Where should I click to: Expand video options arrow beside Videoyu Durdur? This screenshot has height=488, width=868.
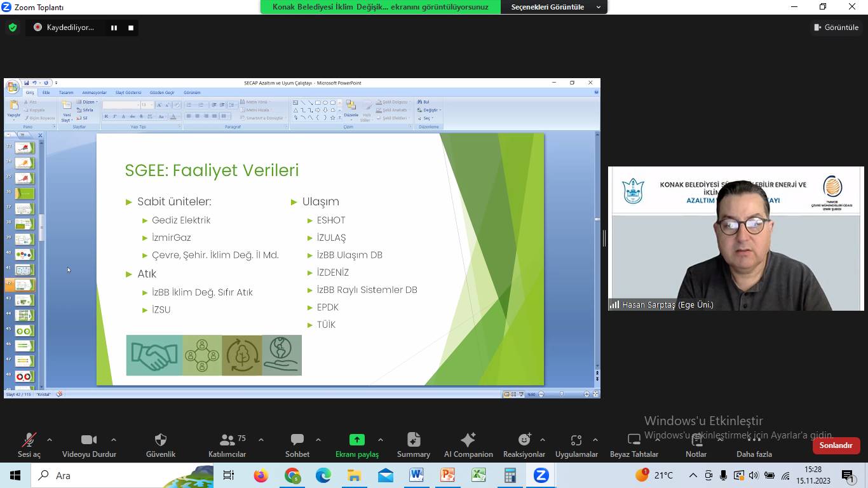[114, 440]
